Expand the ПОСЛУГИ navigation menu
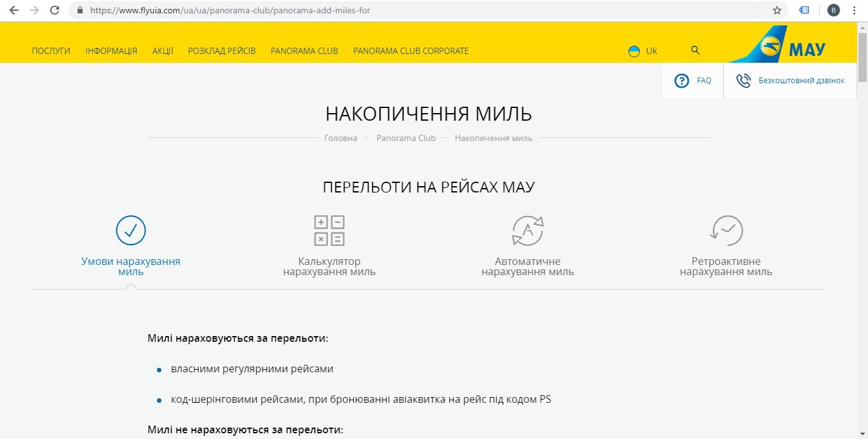Viewport: 868px width, 439px height. [51, 51]
